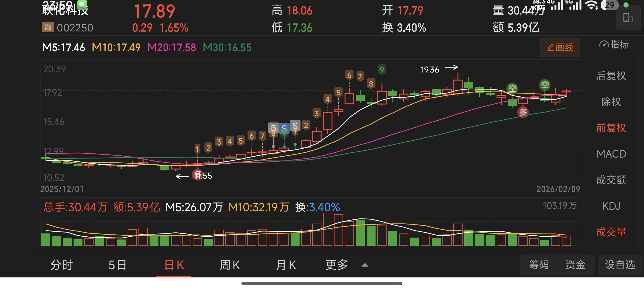Tap the 融 margin trading badge
The width and height of the screenshot is (644, 290).
click(x=48, y=27)
